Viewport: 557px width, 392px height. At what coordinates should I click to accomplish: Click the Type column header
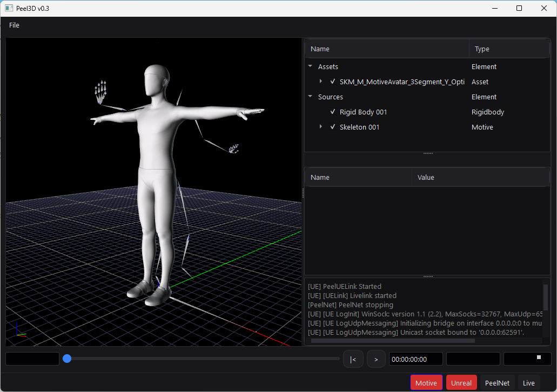pos(482,49)
